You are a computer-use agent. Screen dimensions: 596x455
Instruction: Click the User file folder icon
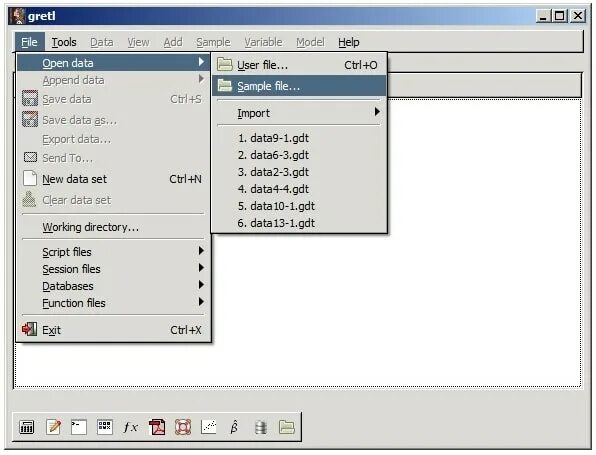[x=225, y=64]
